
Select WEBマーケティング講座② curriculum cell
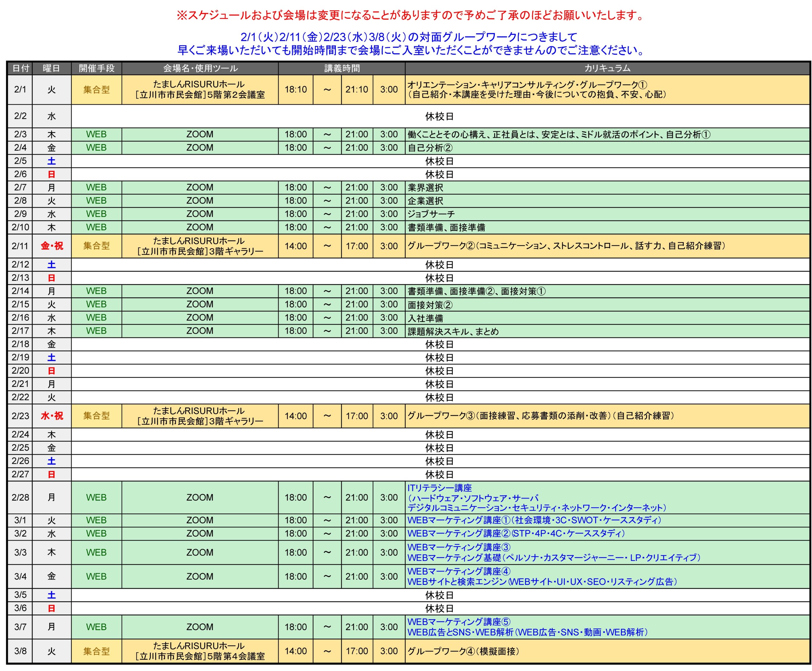[x=607, y=534]
